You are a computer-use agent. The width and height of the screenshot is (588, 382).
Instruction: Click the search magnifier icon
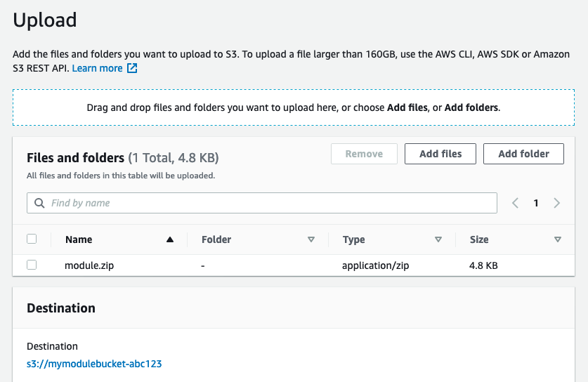[x=39, y=203]
